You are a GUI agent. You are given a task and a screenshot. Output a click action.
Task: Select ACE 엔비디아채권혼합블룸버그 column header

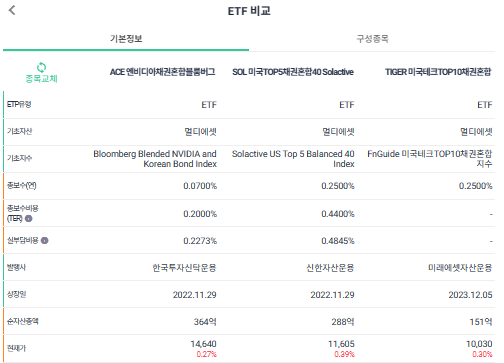[163, 72]
